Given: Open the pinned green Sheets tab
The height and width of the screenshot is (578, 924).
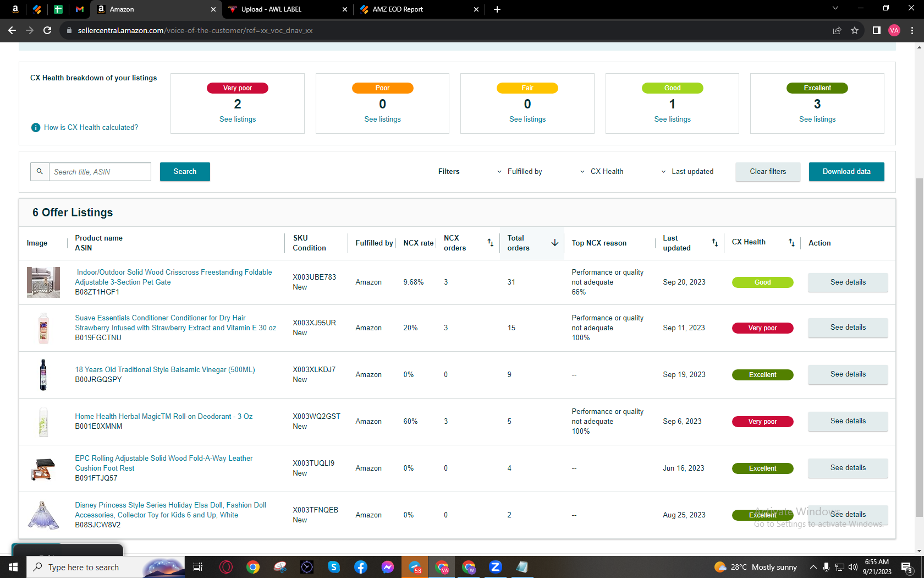Looking at the screenshot, I should pyautogui.click(x=58, y=9).
